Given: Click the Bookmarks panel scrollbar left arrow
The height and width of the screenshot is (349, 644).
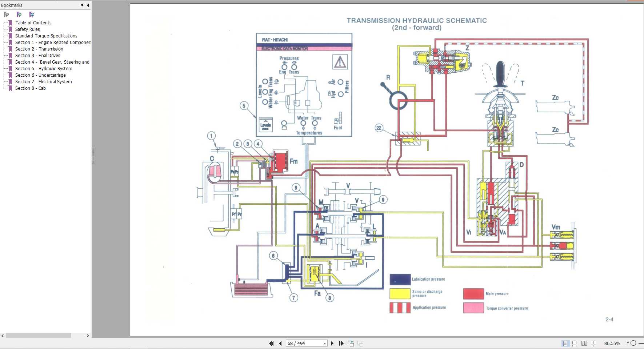Looking at the screenshot, I should pyautogui.click(x=3, y=336).
